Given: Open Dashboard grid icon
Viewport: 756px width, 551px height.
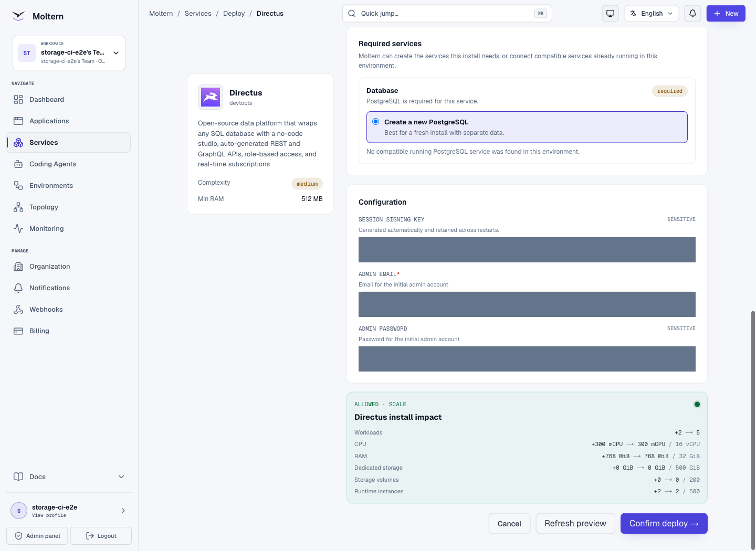Looking at the screenshot, I should (18, 100).
